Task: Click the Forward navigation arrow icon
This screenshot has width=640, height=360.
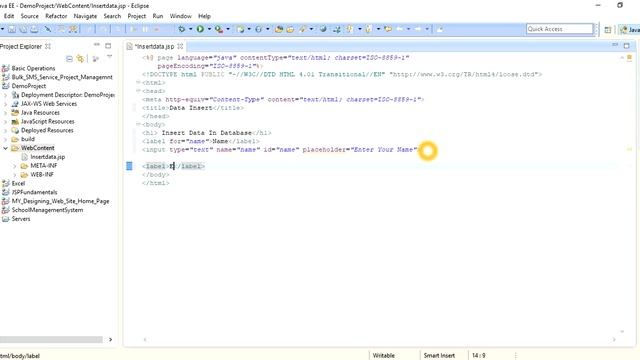Action: coord(418,29)
